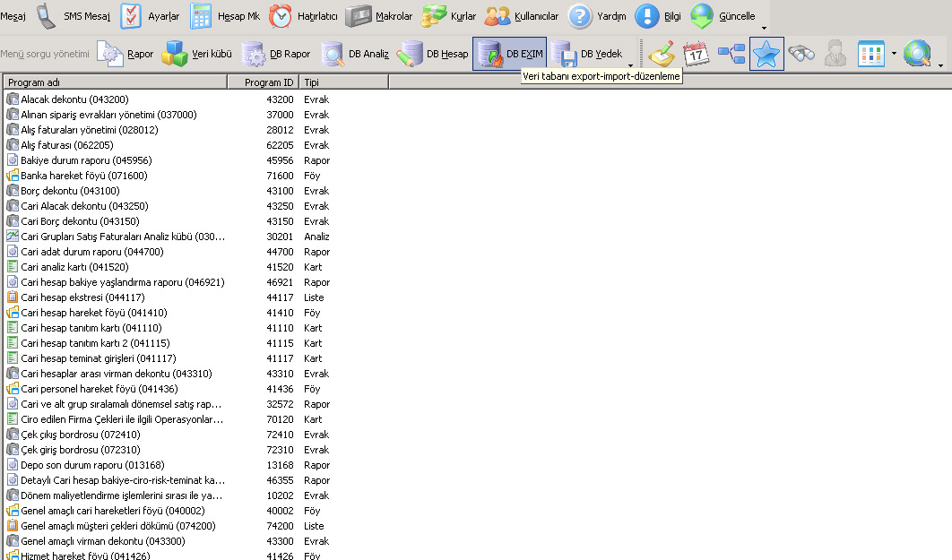The height and width of the screenshot is (560, 952).
Task: Click the Yardım question mark icon
Action: click(x=580, y=16)
